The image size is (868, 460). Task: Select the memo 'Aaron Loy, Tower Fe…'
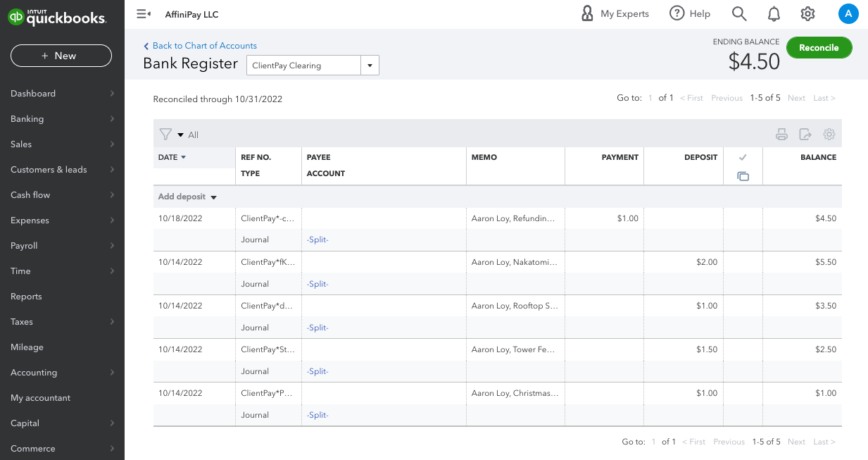tap(514, 349)
